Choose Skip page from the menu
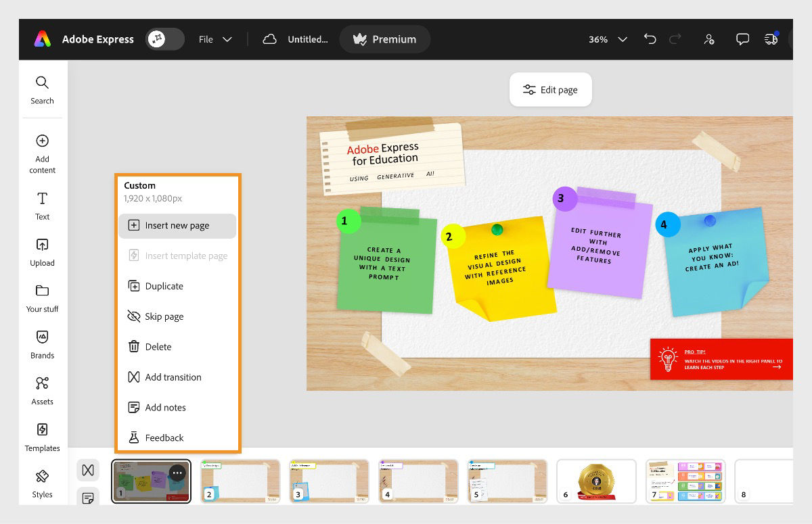This screenshot has height=524, width=812. (177, 316)
